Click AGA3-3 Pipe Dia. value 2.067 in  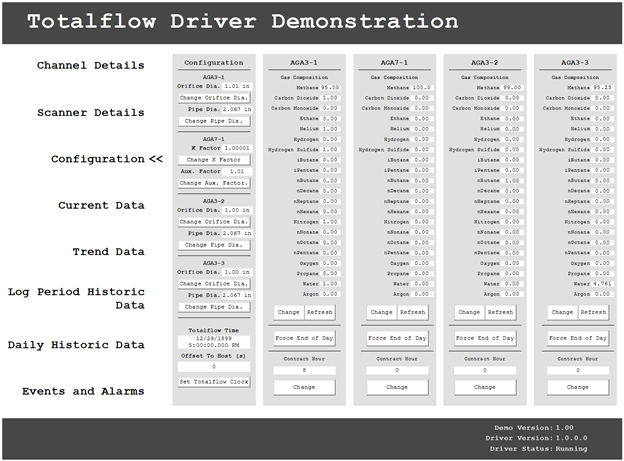(237, 295)
